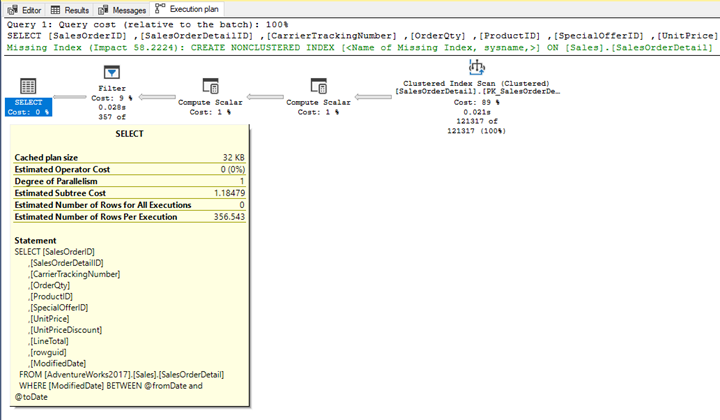Viewport: 720px width, 420px height.
Task: Click the arrow between Filter and Compute Scalar
Action: click(x=157, y=97)
